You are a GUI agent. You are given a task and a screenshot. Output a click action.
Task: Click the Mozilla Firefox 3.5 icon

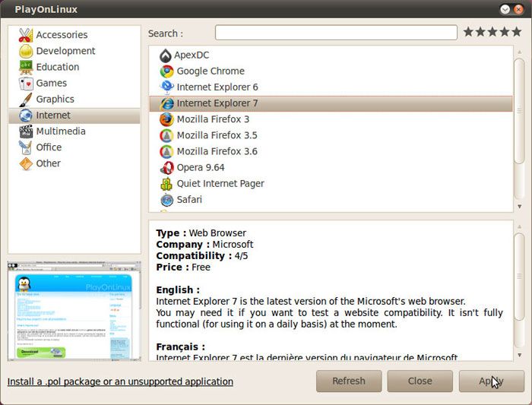[x=166, y=135]
